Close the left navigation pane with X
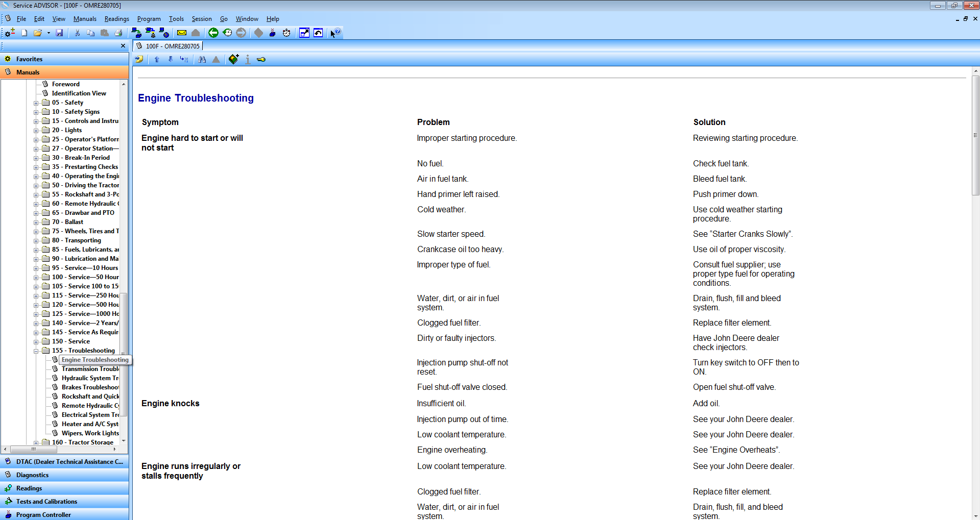 click(x=123, y=46)
